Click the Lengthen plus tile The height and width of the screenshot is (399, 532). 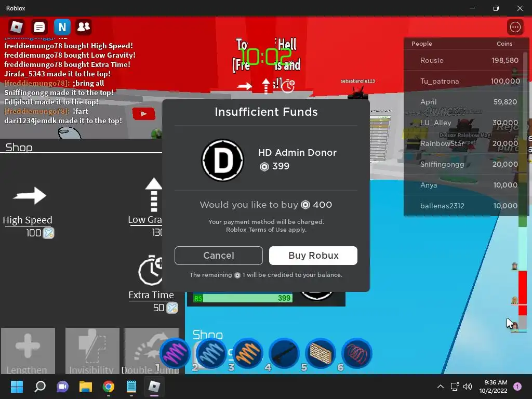(x=28, y=351)
